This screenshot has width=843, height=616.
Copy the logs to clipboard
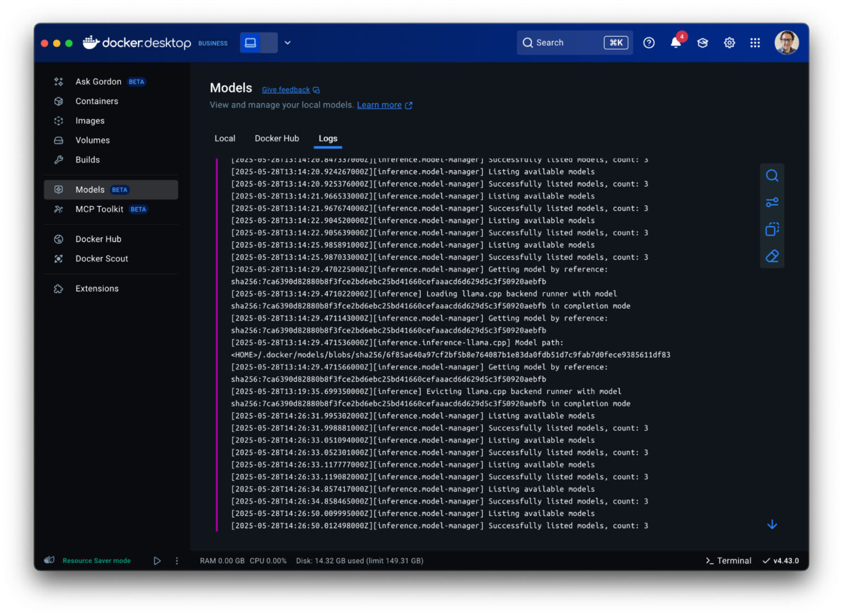[x=772, y=229]
